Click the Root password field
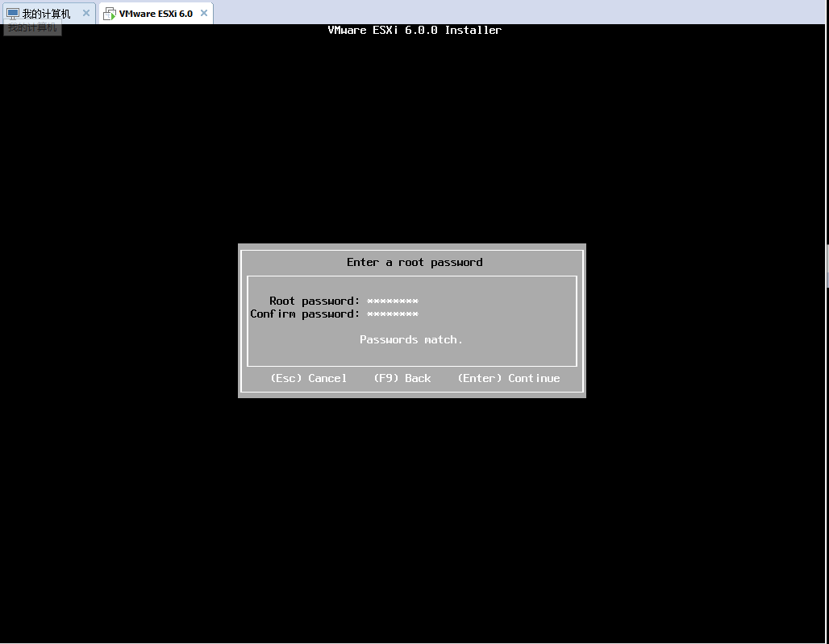This screenshot has height=644, width=829. (392, 301)
